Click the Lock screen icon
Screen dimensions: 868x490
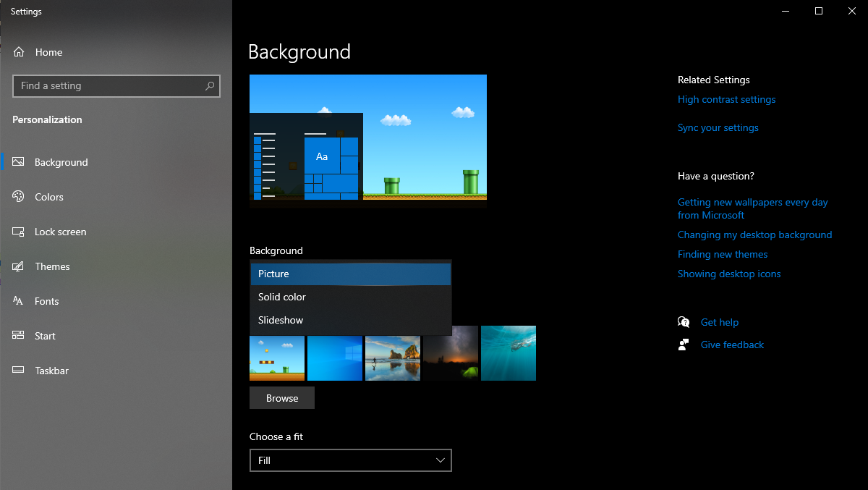tap(19, 232)
